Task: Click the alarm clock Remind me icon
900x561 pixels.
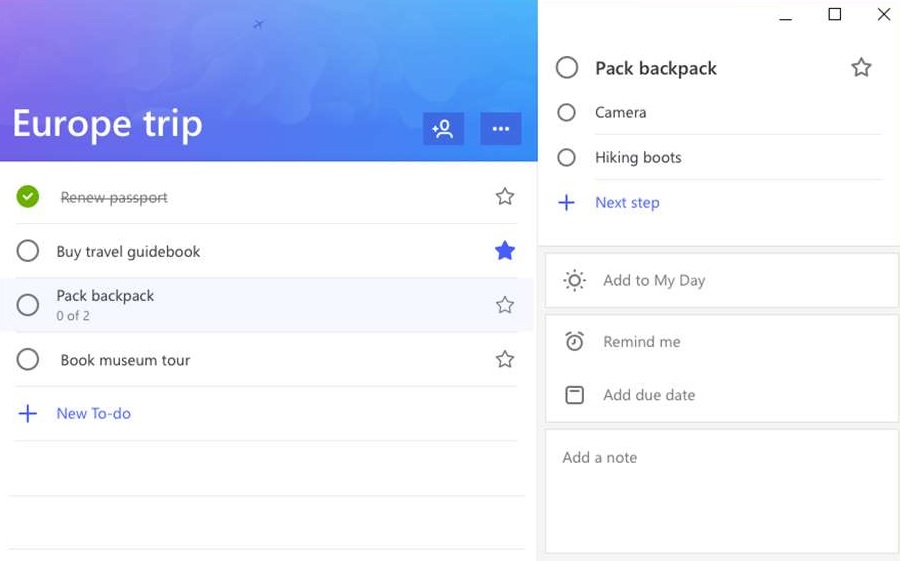Action: pos(574,342)
